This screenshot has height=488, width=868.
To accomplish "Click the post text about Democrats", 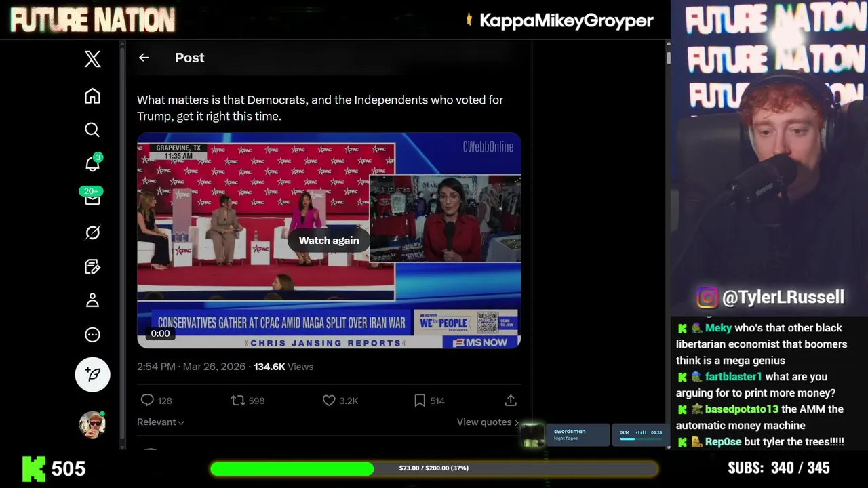I will pyautogui.click(x=320, y=108).
